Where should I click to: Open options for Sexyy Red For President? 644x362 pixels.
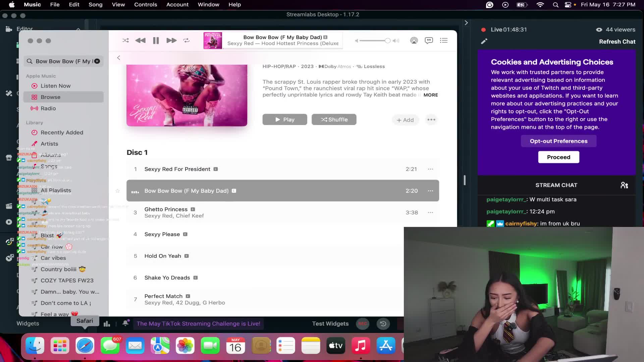(430, 169)
